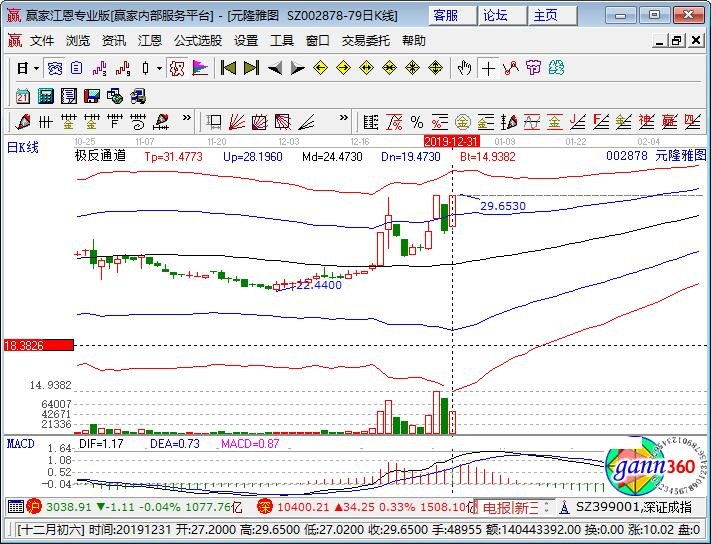Click the spiral time-grid icon
711x544 pixels.
click(x=138, y=122)
